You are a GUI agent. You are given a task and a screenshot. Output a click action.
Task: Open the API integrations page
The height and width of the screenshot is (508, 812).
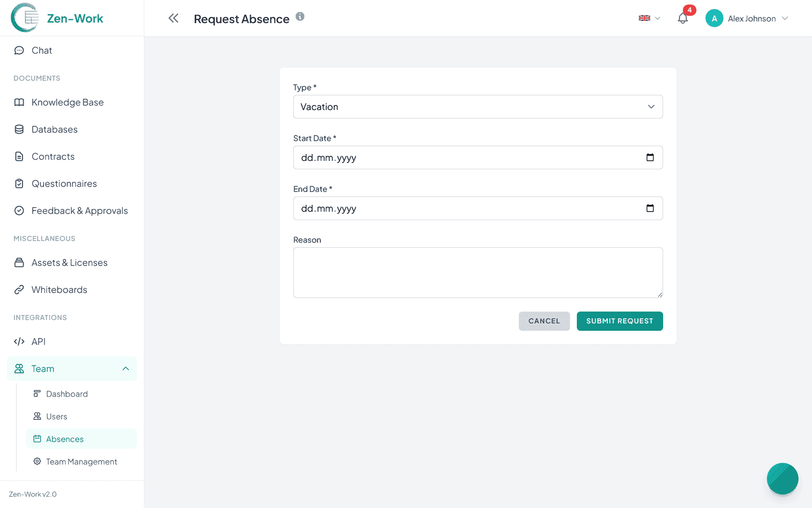pyautogui.click(x=72, y=341)
